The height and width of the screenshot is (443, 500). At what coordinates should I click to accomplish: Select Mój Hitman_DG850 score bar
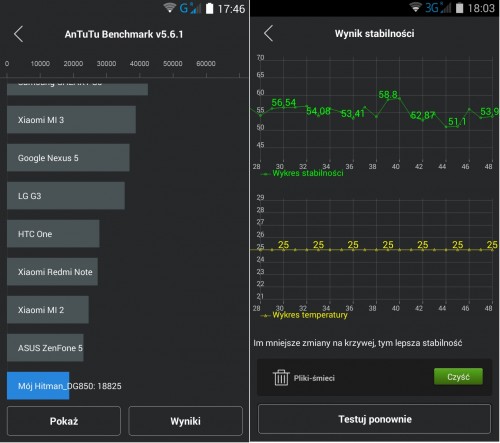point(38,386)
